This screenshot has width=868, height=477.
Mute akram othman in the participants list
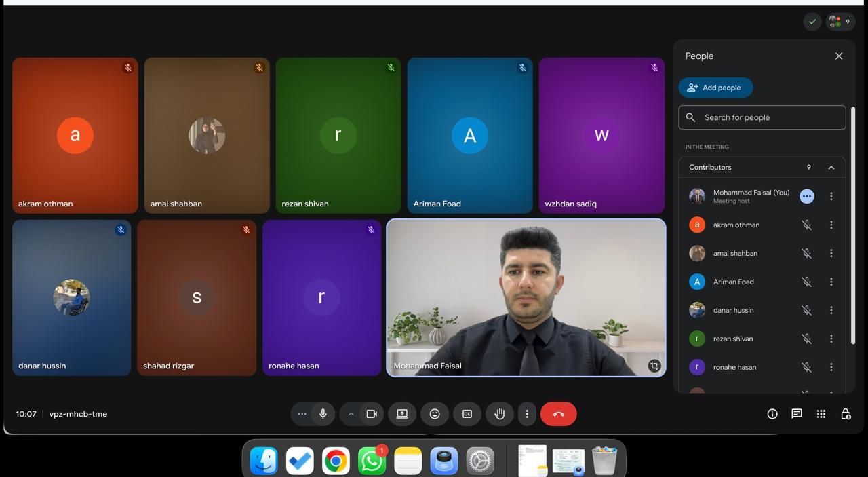[x=806, y=225]
